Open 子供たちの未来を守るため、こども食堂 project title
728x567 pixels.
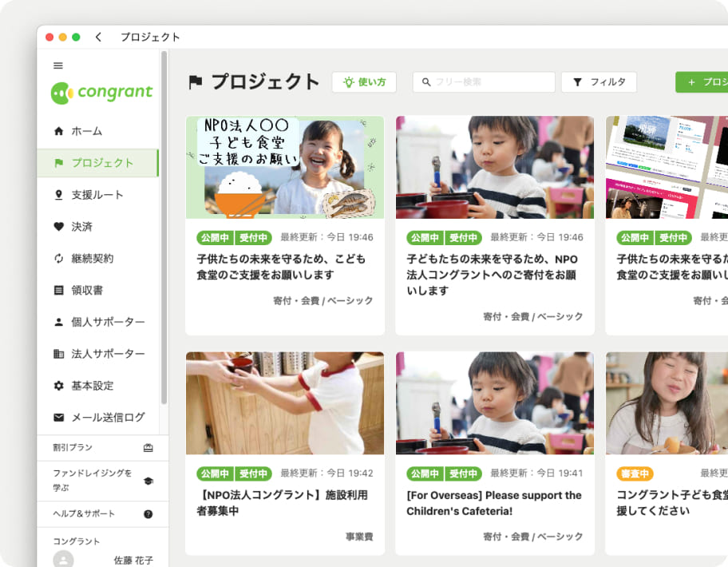point(281,267)
